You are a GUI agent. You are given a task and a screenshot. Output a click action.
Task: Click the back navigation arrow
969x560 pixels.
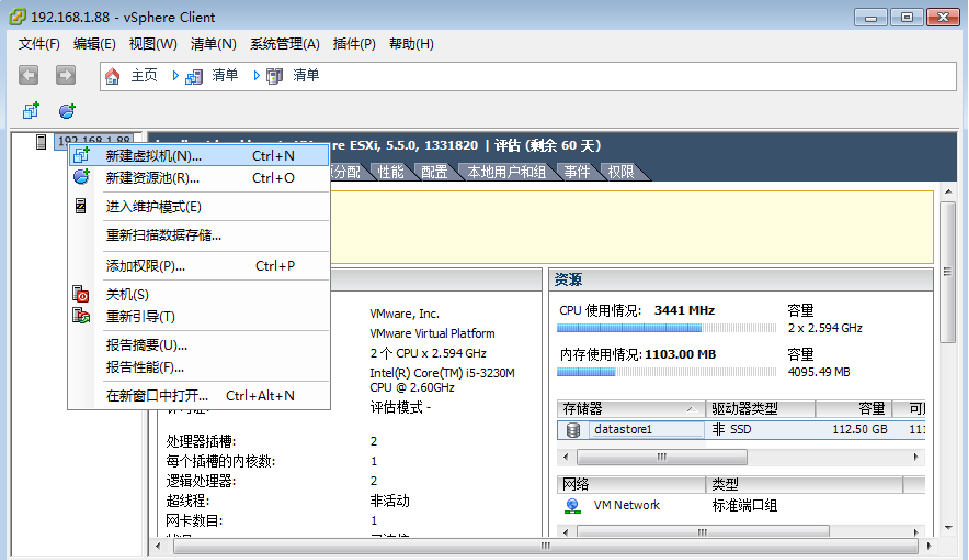28,75
